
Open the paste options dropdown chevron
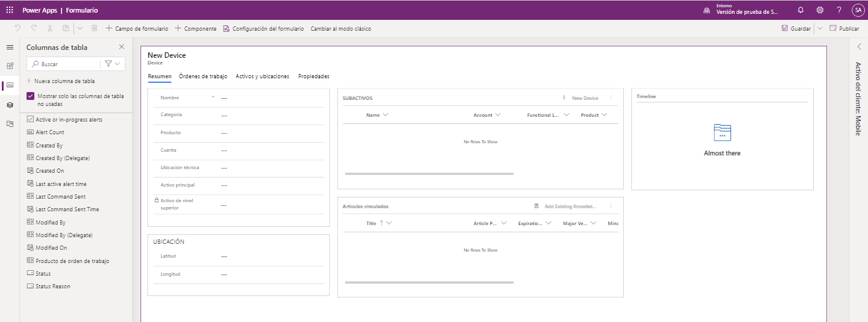tap(80, 28)
